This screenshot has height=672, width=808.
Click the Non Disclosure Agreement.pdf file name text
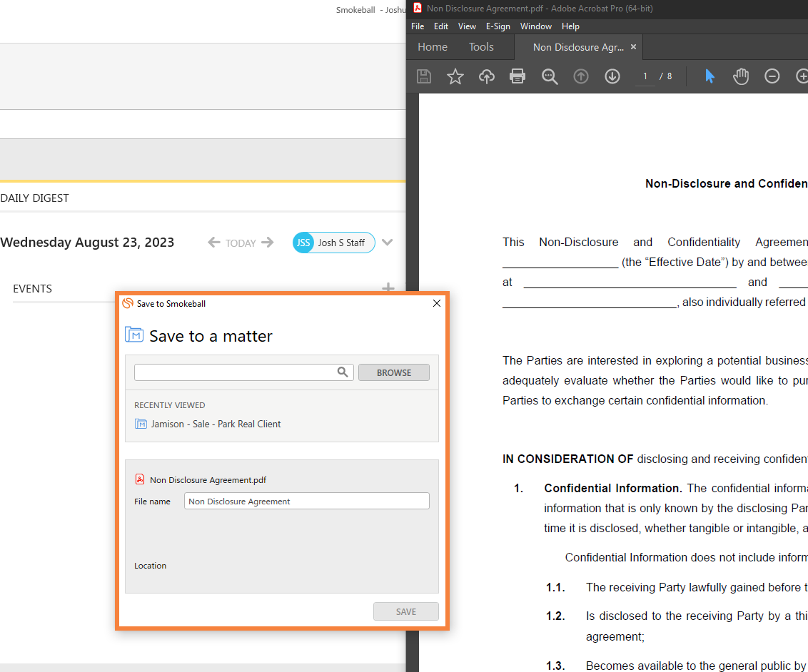(x=208, y=480)
